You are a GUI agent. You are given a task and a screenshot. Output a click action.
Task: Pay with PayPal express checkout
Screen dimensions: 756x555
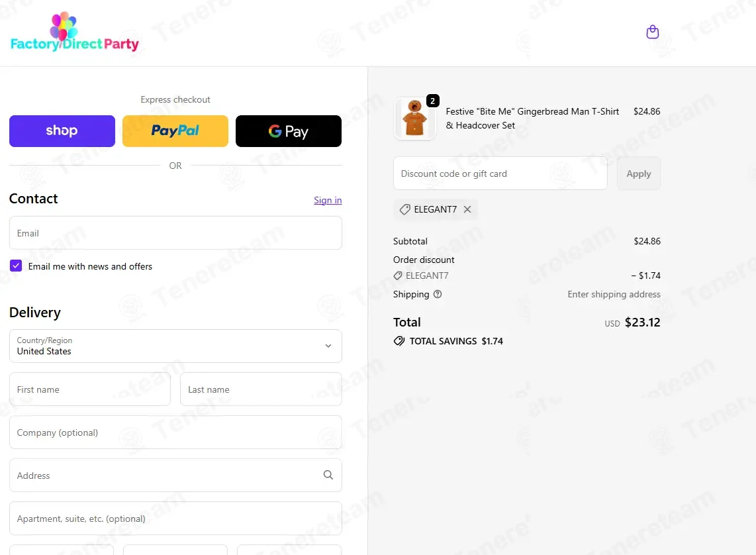(175, 130)
